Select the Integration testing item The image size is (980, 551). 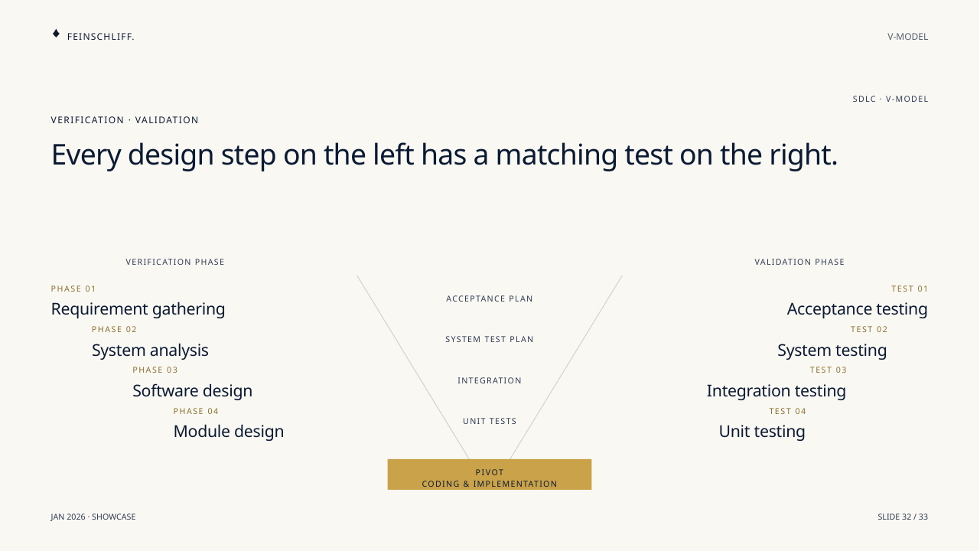pyautogui.click(x=777, y=390)
